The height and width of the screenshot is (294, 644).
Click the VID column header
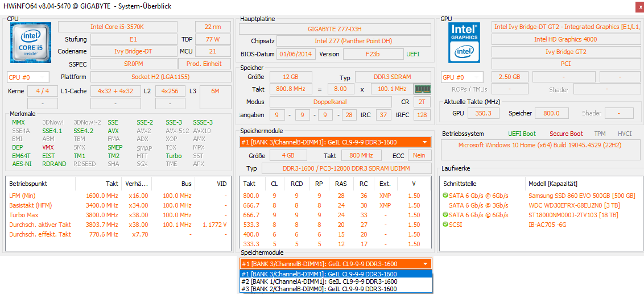click(x=213, y=184)
